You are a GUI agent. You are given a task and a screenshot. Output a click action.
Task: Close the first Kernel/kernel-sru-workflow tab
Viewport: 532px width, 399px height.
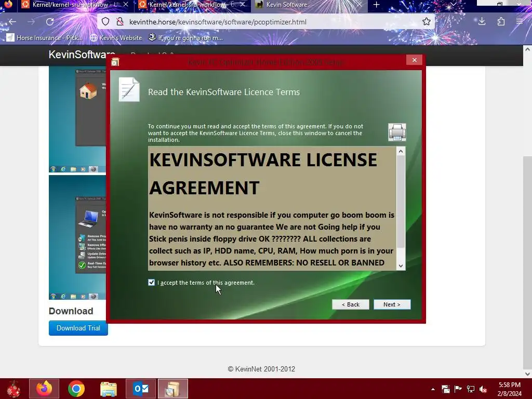(126, 4)
